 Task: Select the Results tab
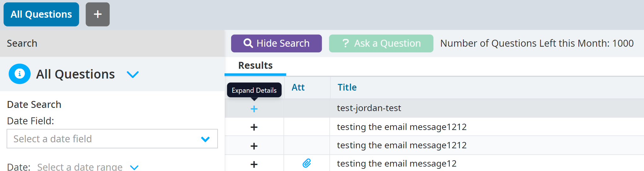point(255,66)
